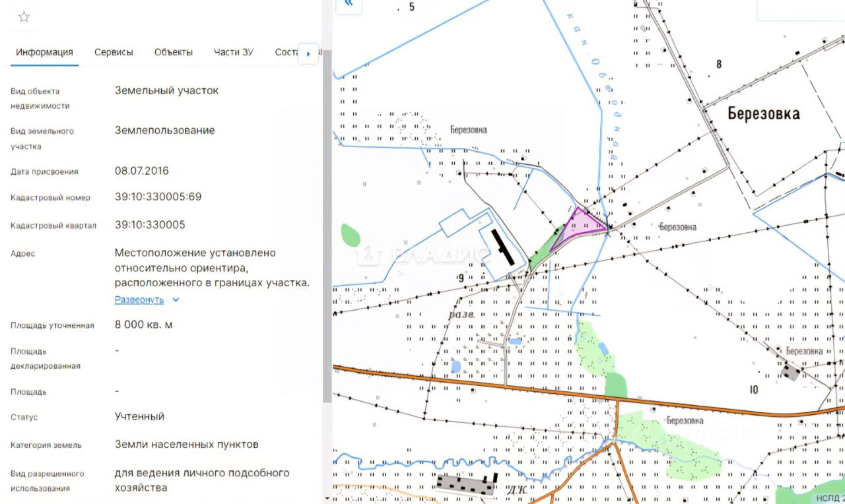Click the black building on the map
The image size is (845, 504).
pos(504,247)
